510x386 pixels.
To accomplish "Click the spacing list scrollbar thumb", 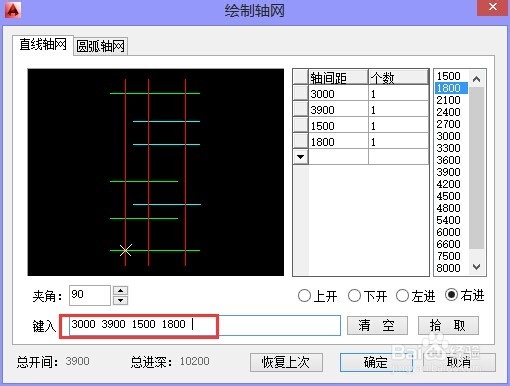I will pyautogui.click(x=476, y=168).
